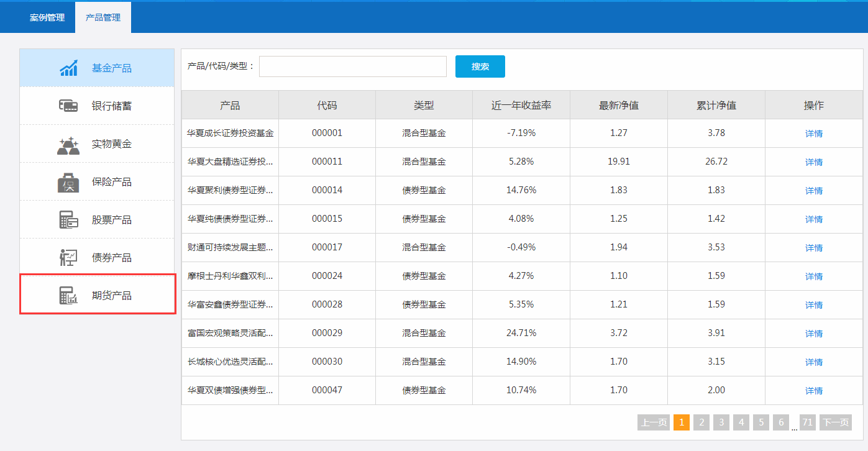Screen dimensions: 868x451
Task: Click the fund products chart icon
Action: click(68, 68)
